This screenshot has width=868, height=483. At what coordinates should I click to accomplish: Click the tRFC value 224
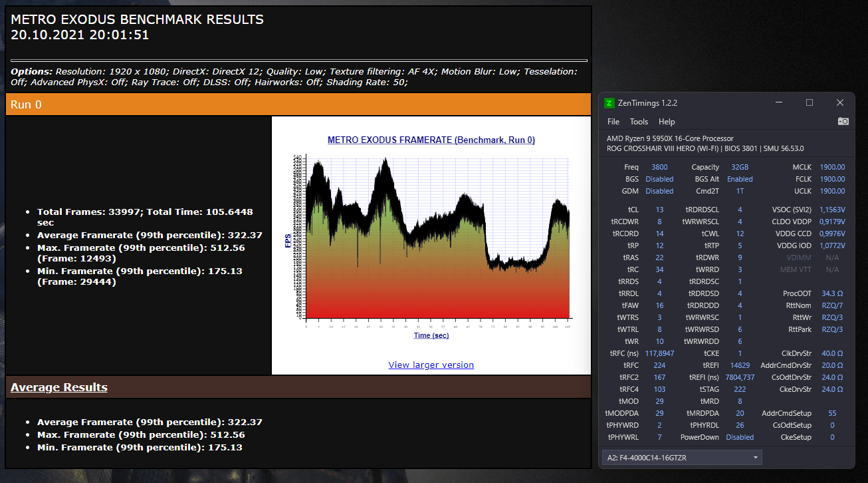(x=659, y=365)
